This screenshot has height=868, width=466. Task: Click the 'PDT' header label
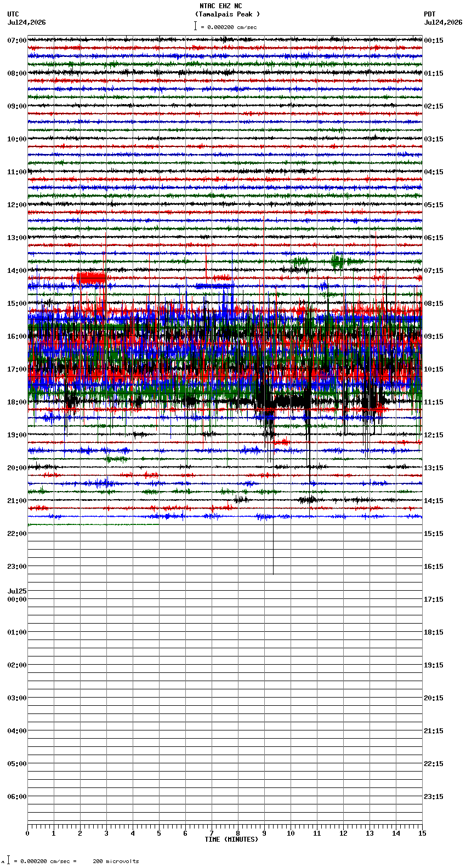(429, 14)
